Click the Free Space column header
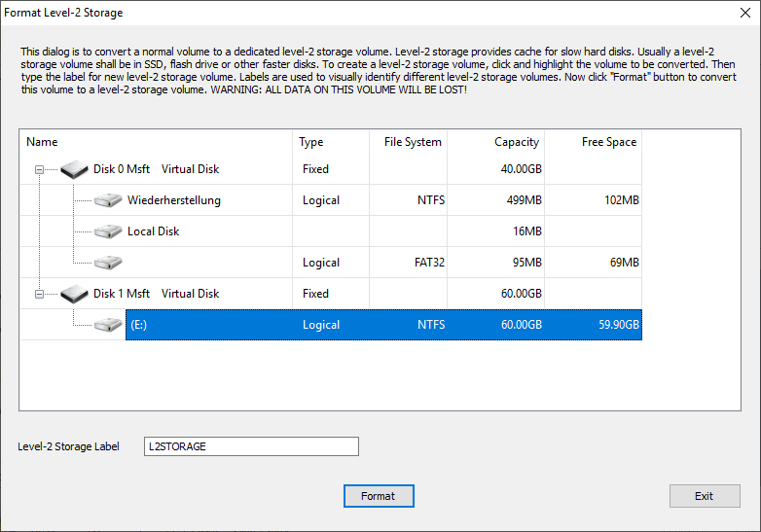The height and width of the screenshot is (532, 761). point(608,142)
